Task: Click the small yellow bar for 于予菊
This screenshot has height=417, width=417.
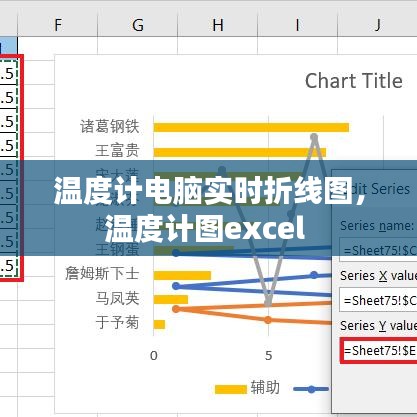Action: point(159,324)
